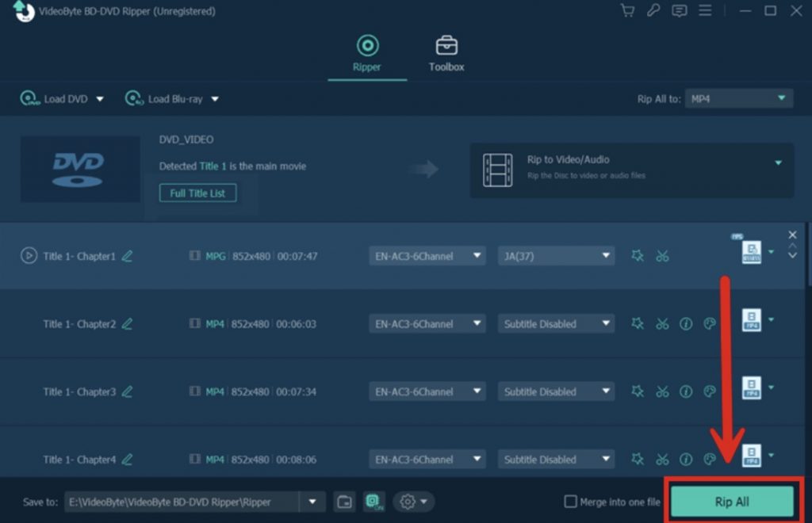This screenshot has height=523, width=812.
Task: Switch to the Toolbox tab
Action: (x=446, y=54)
